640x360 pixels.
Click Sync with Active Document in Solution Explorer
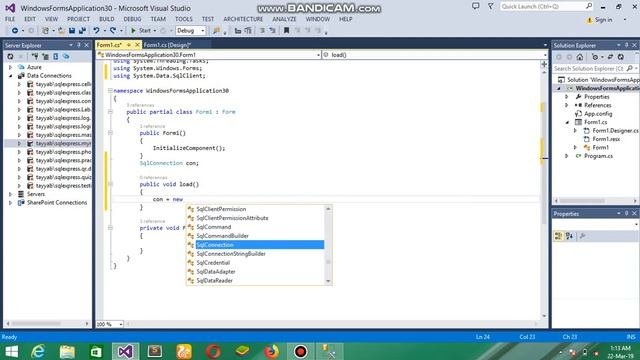(610, 57)
